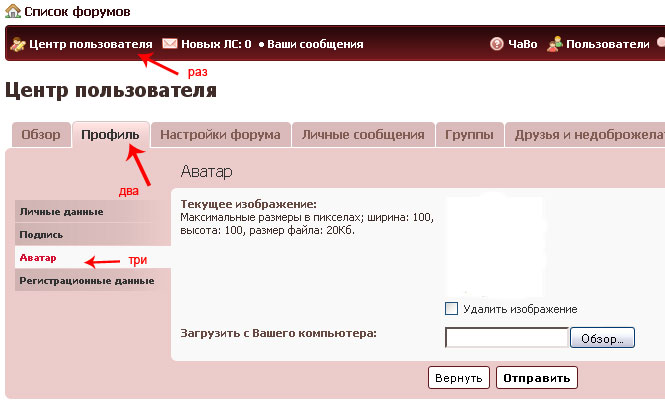The height and width of the screenshot is (400, 665).
Task: Select the Профиль tab
Action: pos(110,135)
